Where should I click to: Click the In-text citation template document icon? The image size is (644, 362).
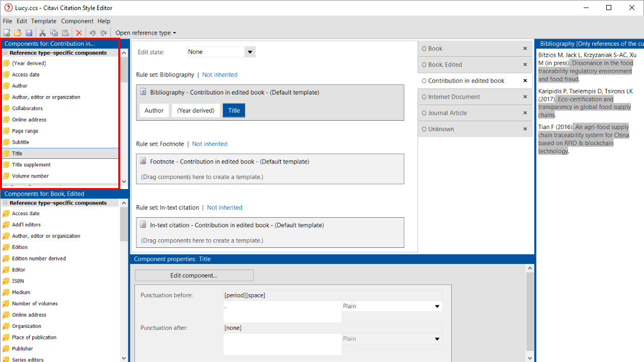143,225
